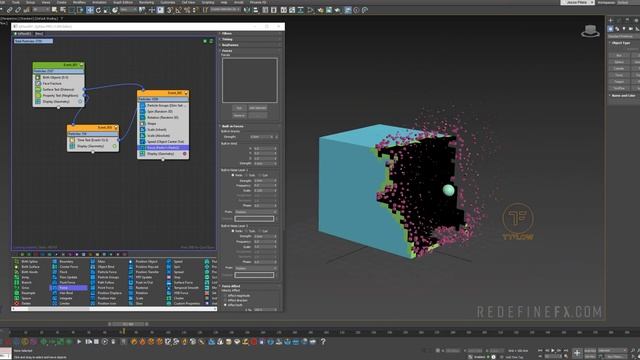Select Time Test operator in Event_003
Viewport: 640px width, 360px height.
point(93,140)
